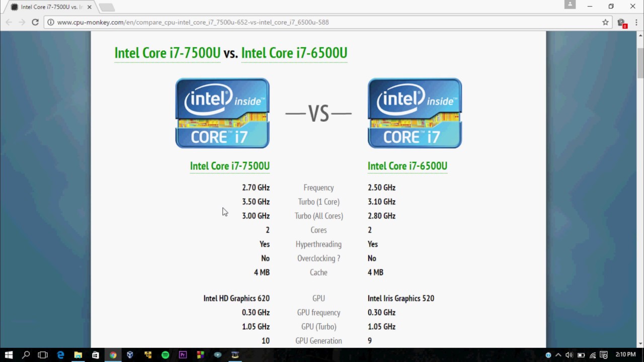This screenshot has width=644, height=362.
Task: Open Chrome's three-dot menu
Action: point(636,22)
